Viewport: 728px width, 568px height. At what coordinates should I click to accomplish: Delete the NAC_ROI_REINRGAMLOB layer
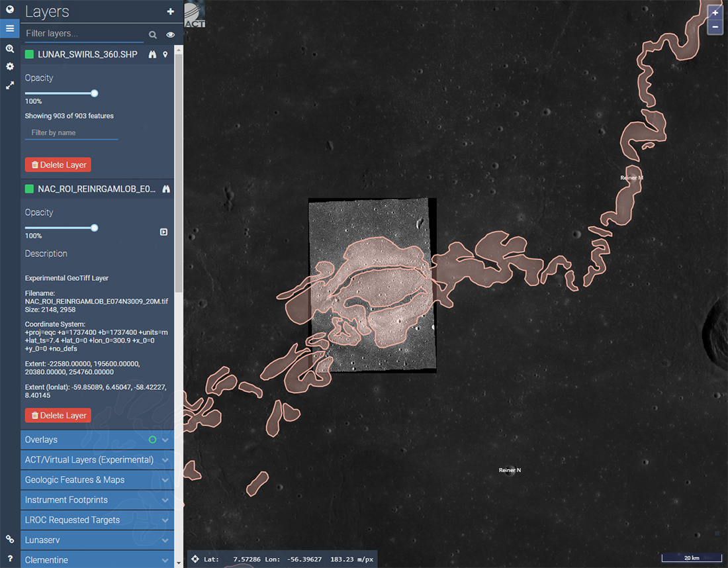[58, 416]
